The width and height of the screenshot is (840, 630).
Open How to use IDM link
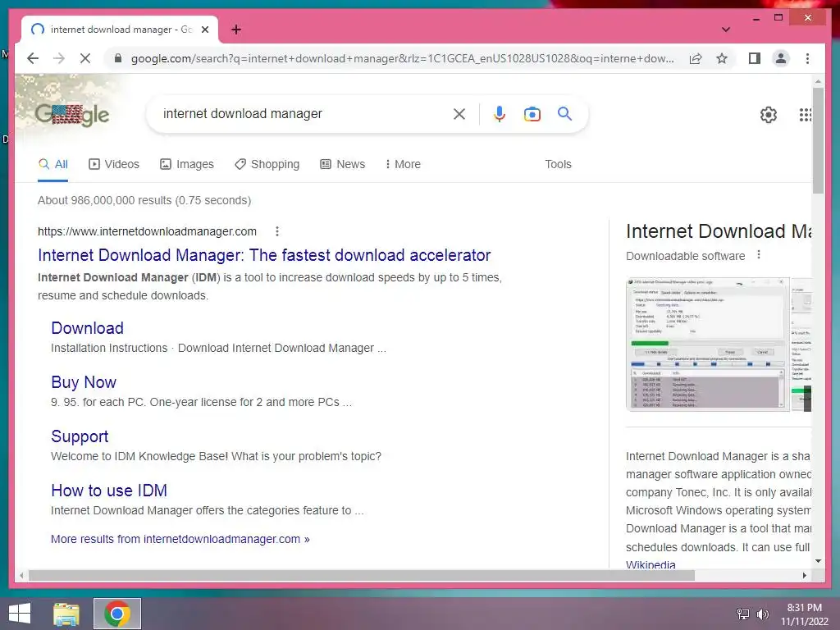109,491
